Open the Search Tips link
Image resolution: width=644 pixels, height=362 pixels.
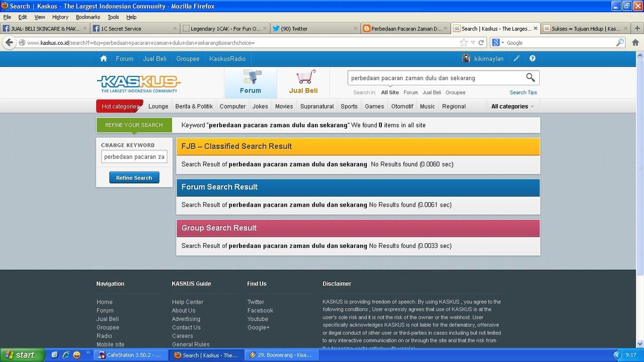[x=523, y=93]
